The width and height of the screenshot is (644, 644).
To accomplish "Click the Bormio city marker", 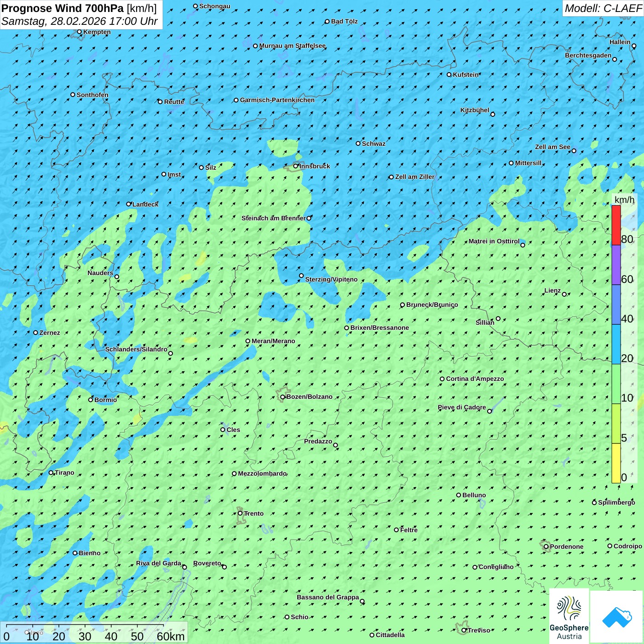I will (91, 400).
